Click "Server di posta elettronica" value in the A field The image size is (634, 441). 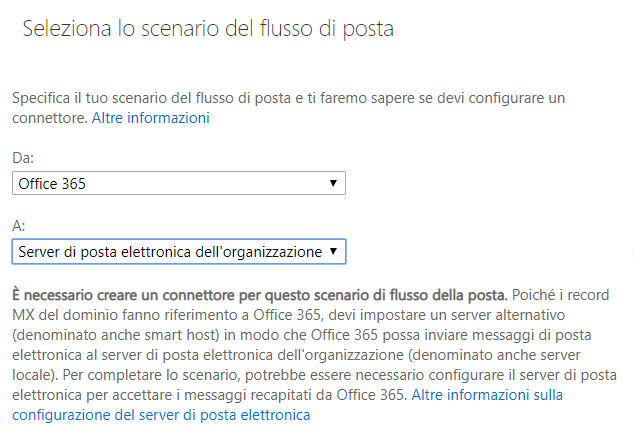pos(105,252)
